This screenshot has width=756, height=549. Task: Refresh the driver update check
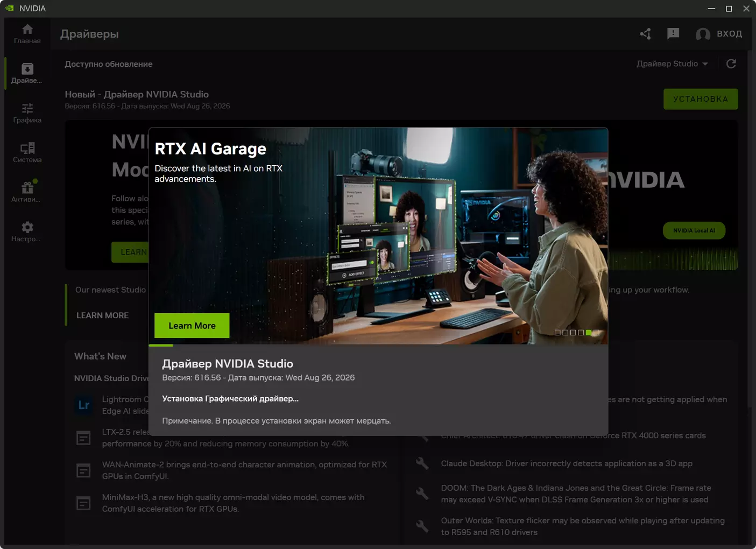(731, 64)
